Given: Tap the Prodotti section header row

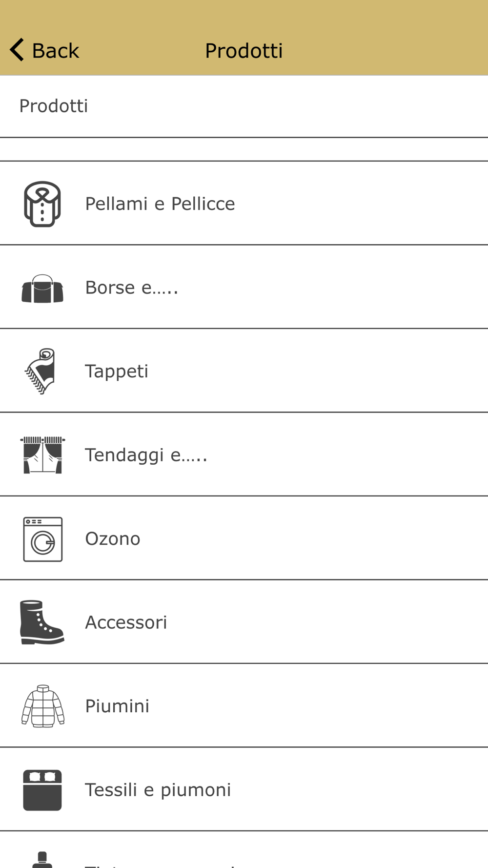Looking at the screenshot, I should pyautogui.click(x=244, y=106).
